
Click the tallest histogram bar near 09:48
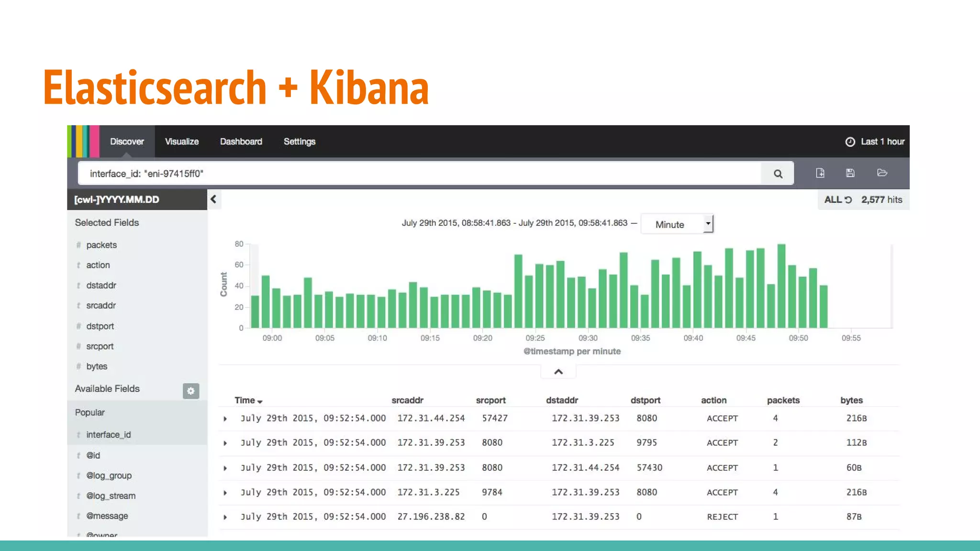(781, 286)
